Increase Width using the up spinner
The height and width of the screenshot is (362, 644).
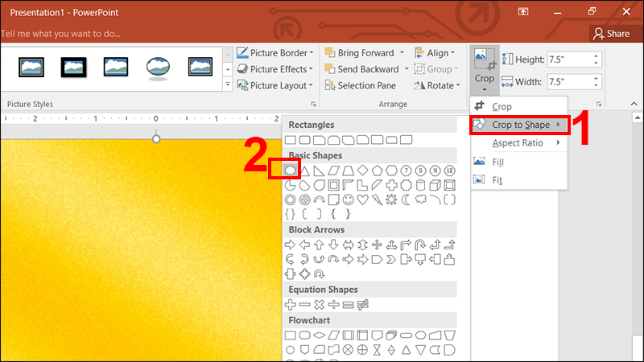click(597, 77)
